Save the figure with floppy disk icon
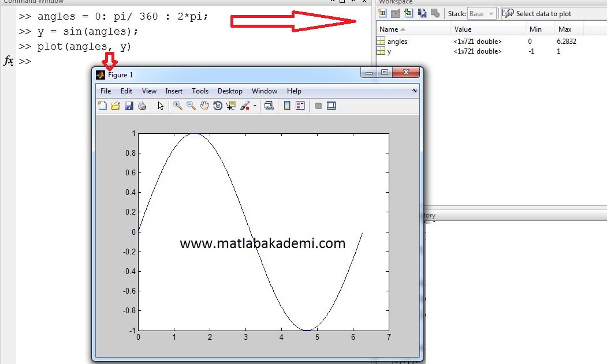 click(129, 106)
